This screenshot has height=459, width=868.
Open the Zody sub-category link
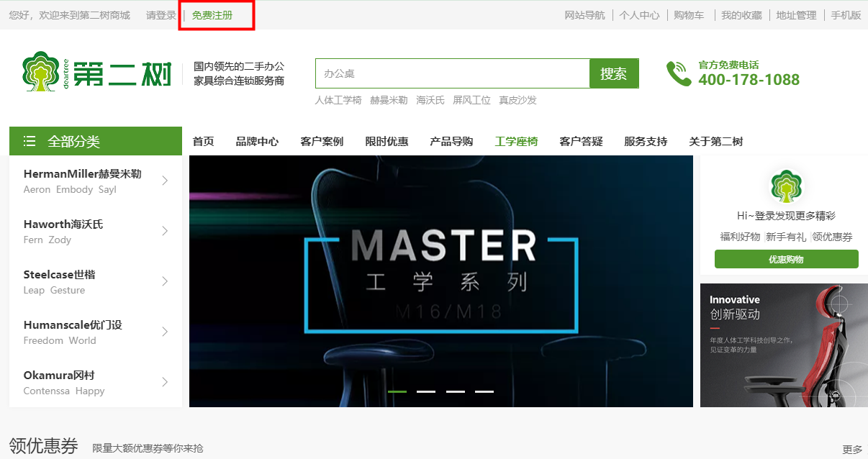(x=60, y=240)
